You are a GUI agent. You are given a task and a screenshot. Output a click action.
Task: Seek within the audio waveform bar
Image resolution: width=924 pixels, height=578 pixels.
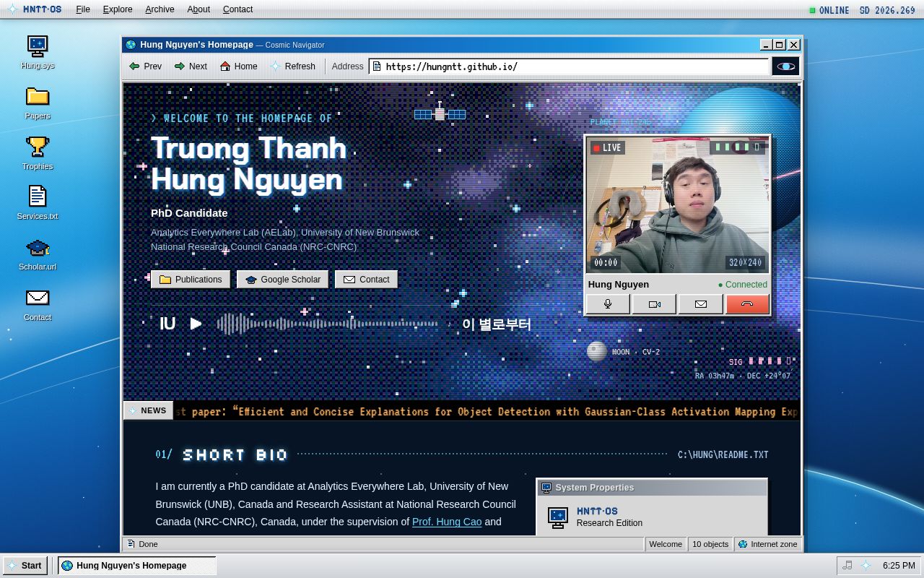[327, 324]
